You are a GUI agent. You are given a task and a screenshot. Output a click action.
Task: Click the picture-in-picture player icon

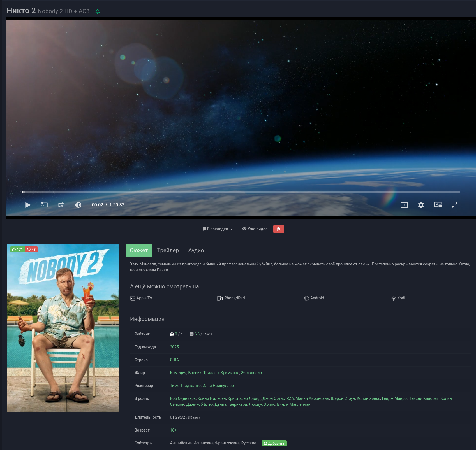point(438,205)
